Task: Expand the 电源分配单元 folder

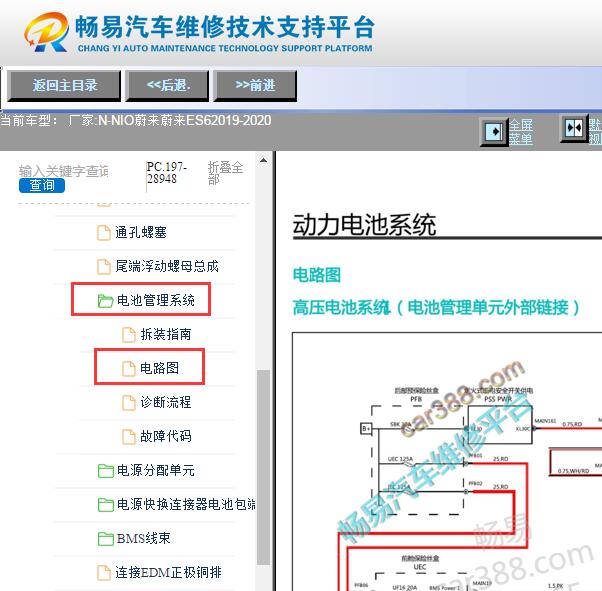Action: [x=155, y=470]
